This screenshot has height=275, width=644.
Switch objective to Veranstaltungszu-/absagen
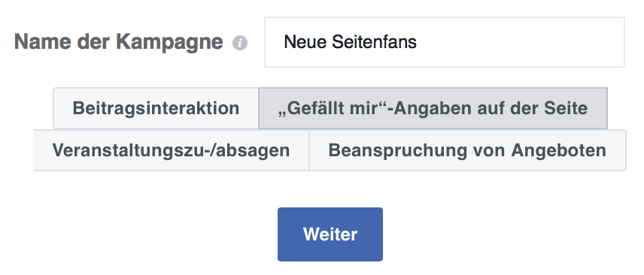tap(172, 150)
